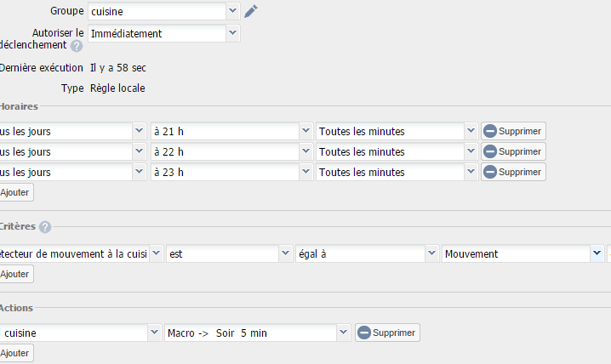Image resolution: width=611 pixels, height=364 pixels.
Task: Open the 'est' condition dropdown
Action: 285,253
